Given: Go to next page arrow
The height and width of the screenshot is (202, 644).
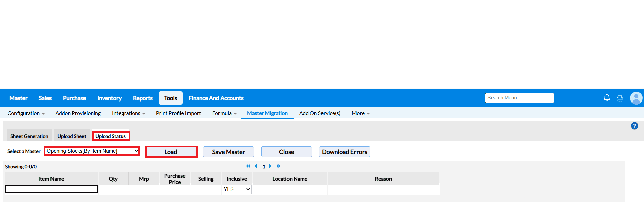Looking at the screenshot, I should click(270, 166).
